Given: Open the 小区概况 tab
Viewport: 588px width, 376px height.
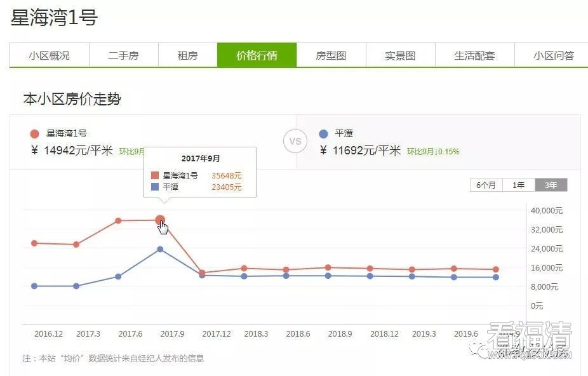Looking at the screenshot, I should coord(49,55).
